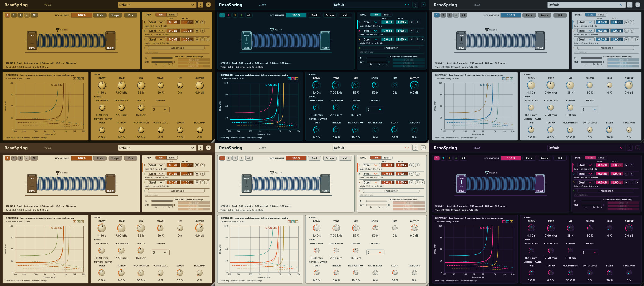
Task: Remove spring 3 with the x in the cream window
Action: tap(423, 182)
